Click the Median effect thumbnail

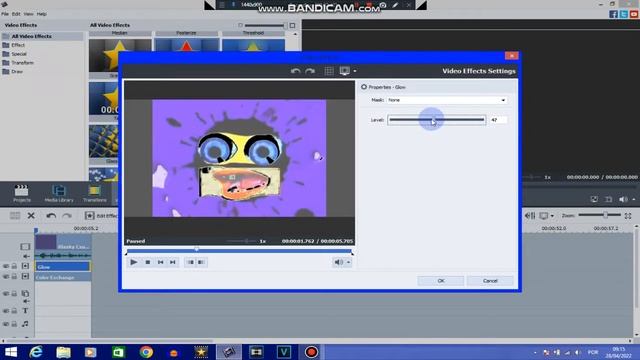[120, 33]
